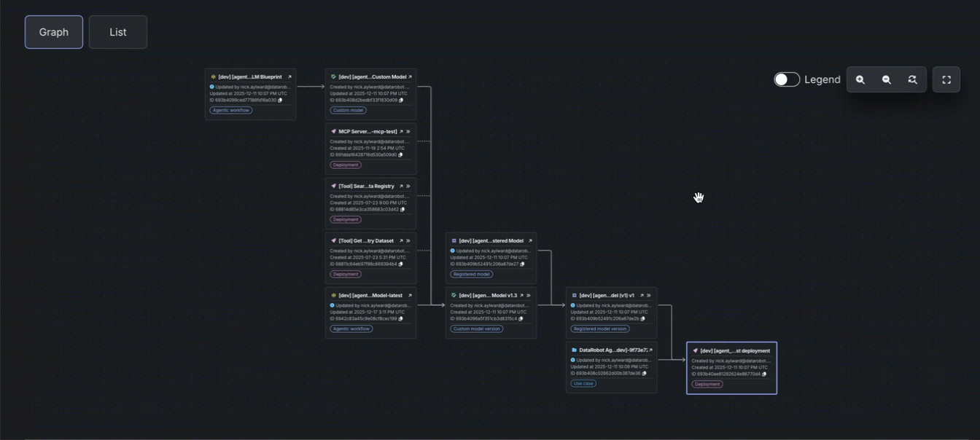Toggle the Legend switch on
The height and width of the screenshot is (440, 980).
787,80
